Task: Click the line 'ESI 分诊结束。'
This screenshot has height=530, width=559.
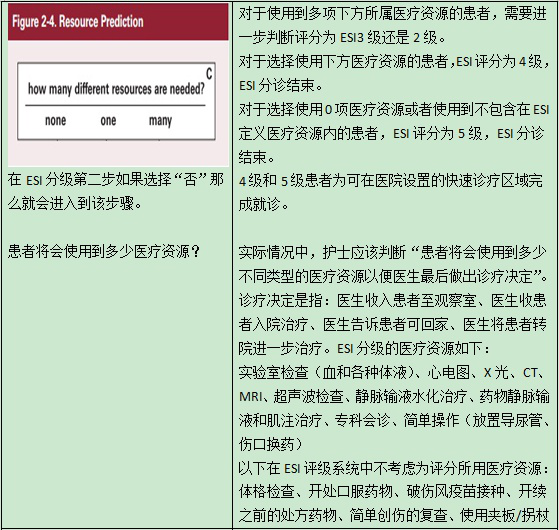Action: click(x=281, y=86)
